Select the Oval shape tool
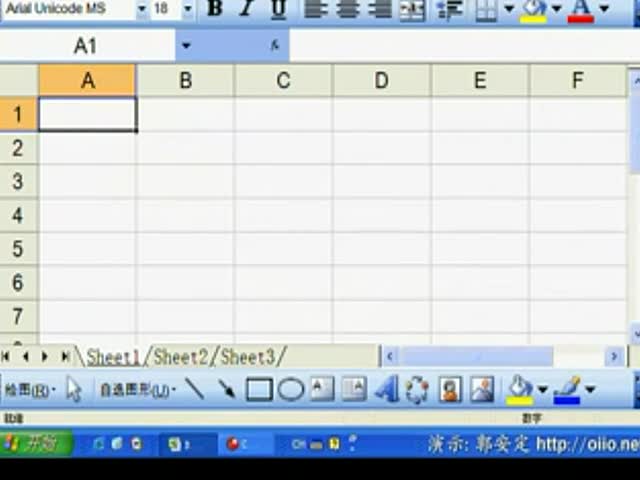 point(291,389)
